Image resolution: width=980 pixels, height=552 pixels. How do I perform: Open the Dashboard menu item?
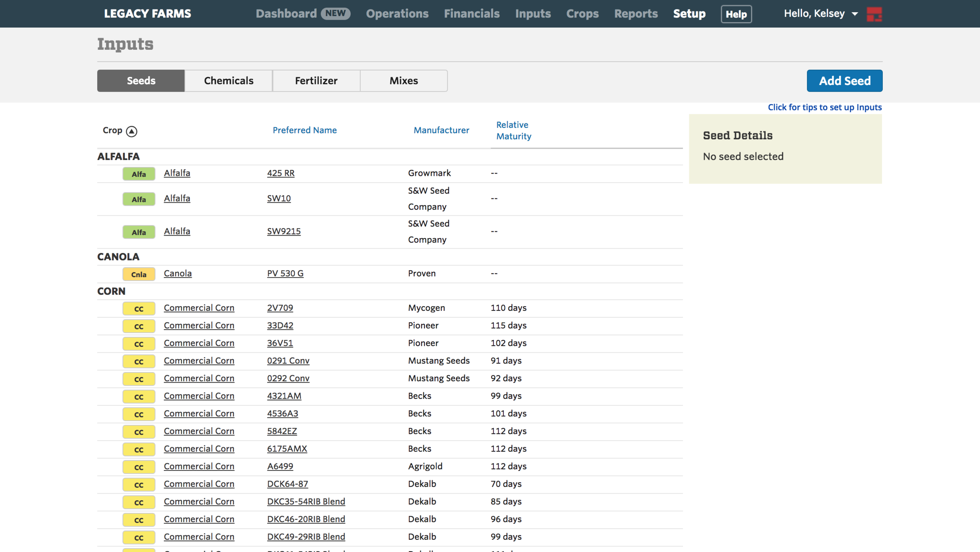point(303,14)
